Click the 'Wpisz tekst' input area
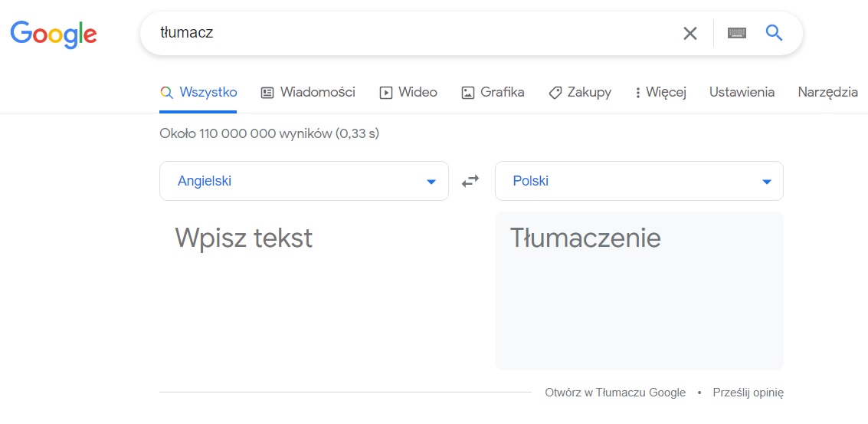 304,291
